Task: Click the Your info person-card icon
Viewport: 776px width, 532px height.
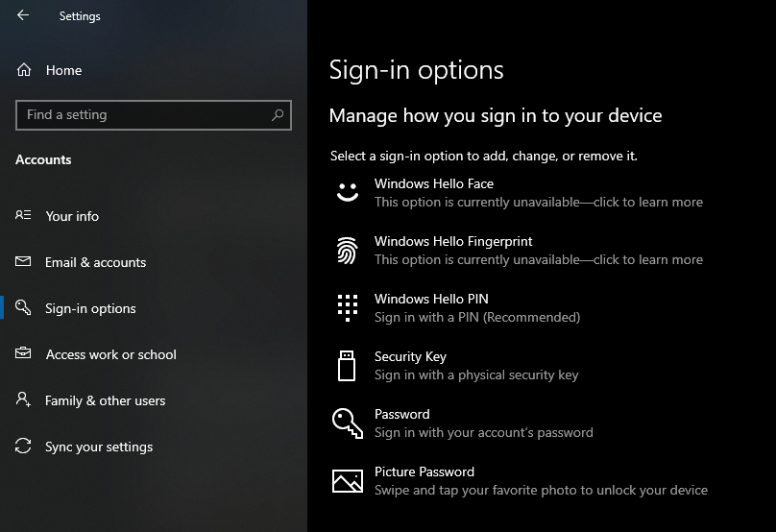Action: 23,215
